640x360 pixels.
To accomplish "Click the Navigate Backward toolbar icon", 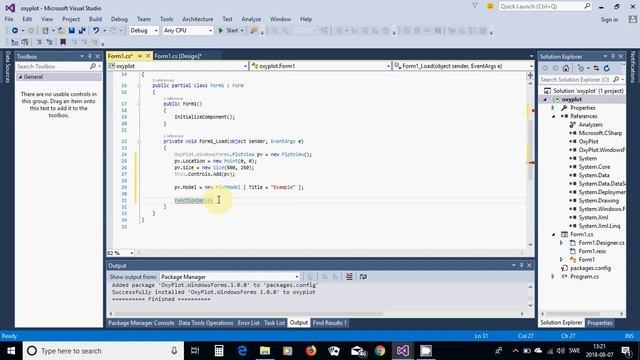I will click(15, 31).
